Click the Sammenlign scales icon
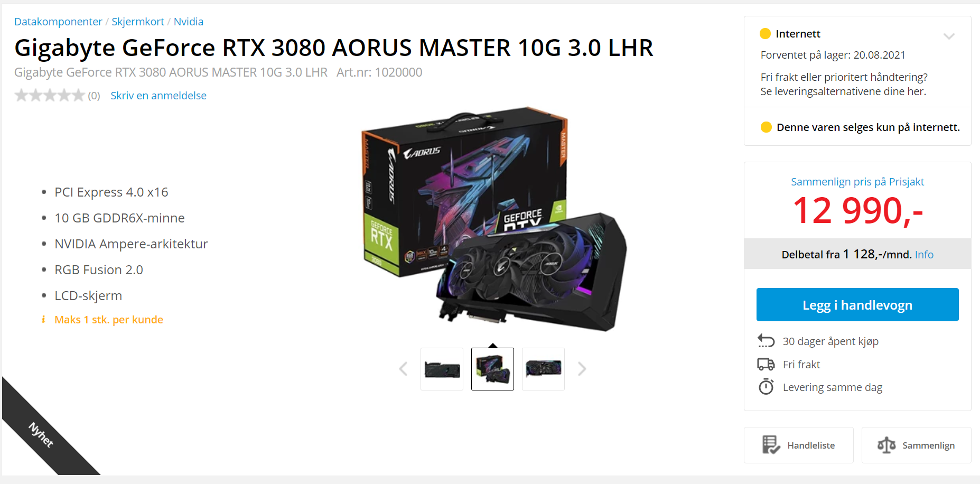Viewport: 980px width, 484px height. tap(886, 445)
